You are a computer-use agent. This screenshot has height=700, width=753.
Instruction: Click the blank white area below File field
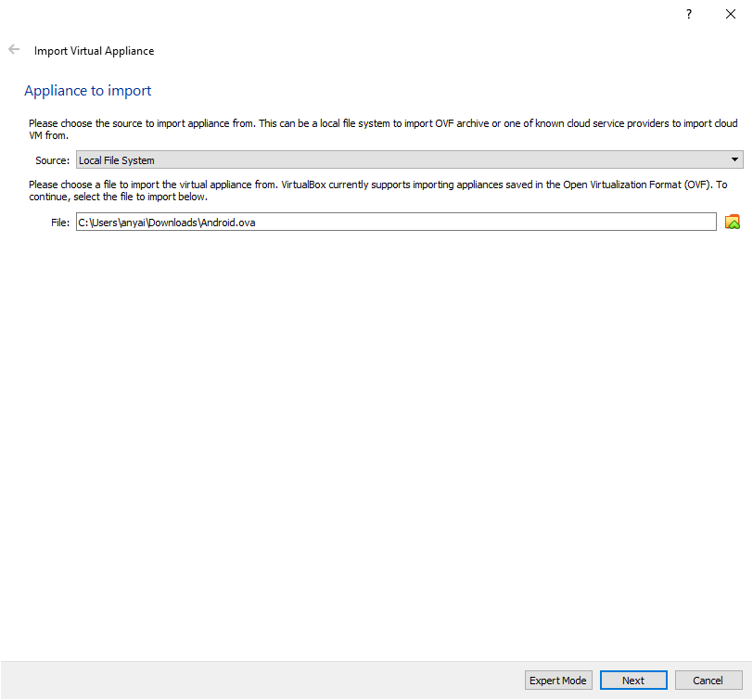(376, 432)
